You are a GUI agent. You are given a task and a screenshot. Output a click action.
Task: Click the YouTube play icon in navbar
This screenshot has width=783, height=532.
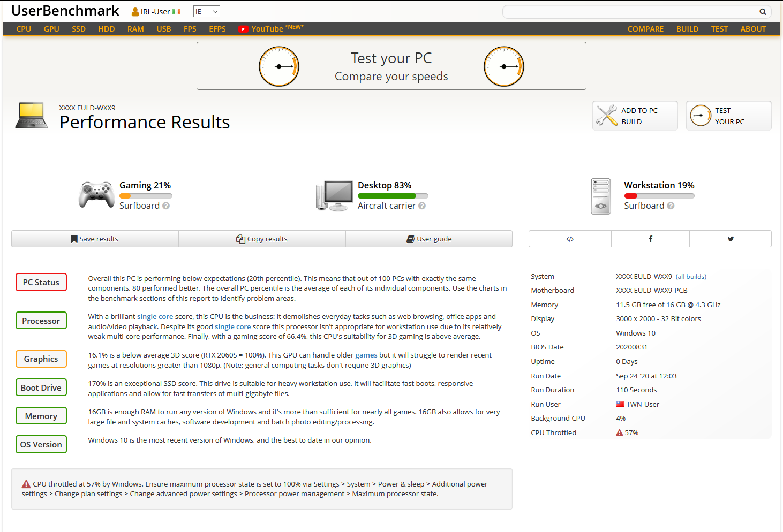tap(244, 29)
